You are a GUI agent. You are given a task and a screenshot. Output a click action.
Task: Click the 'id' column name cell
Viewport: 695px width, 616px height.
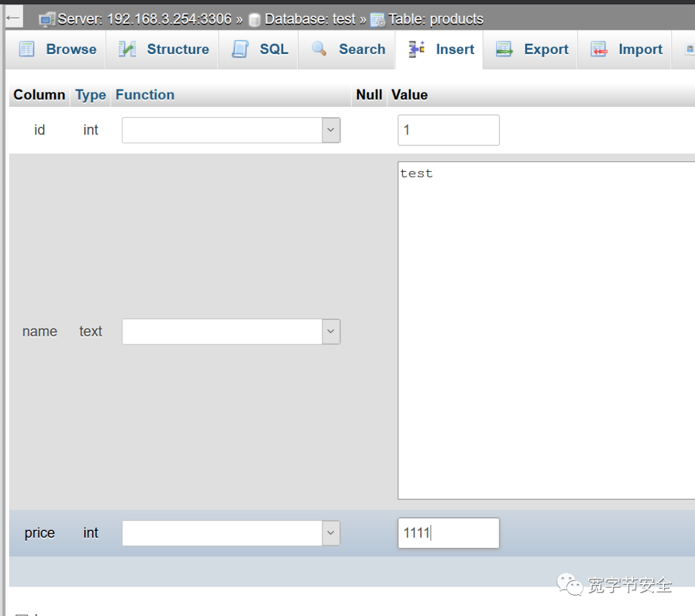(x=39, y=130)
